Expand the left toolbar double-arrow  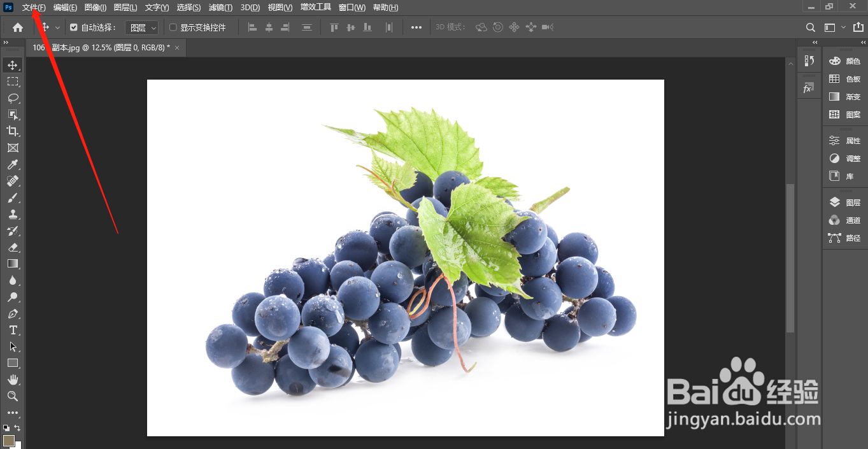[x=6, y=42]
